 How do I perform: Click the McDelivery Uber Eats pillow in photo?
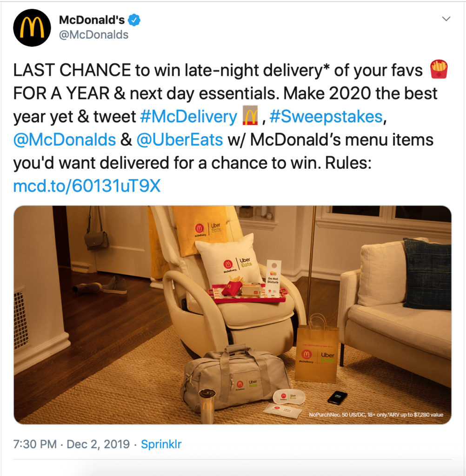(229, 260)
